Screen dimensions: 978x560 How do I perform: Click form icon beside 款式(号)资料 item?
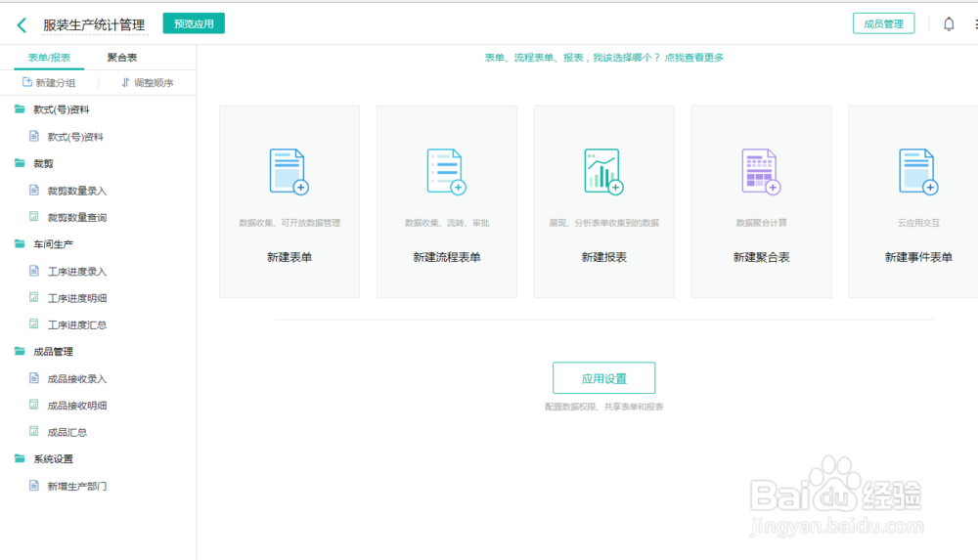[x=34, y=135]
